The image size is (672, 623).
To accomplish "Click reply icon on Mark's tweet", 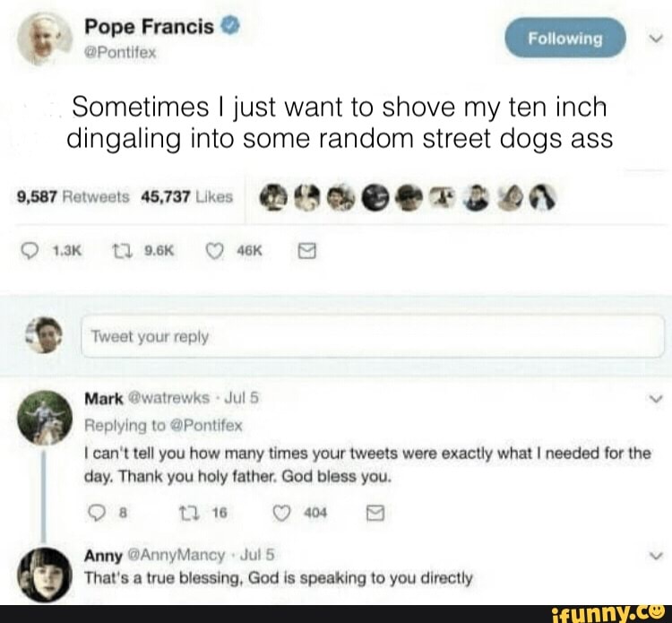I will (x=97, y=513).
